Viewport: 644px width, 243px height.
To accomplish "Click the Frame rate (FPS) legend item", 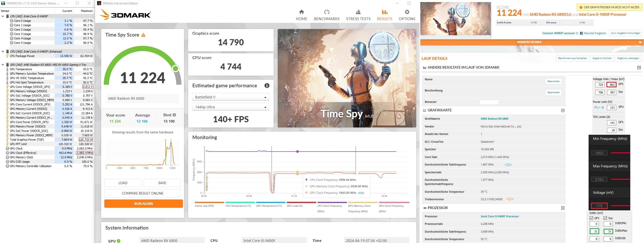I will pos(209,205).
